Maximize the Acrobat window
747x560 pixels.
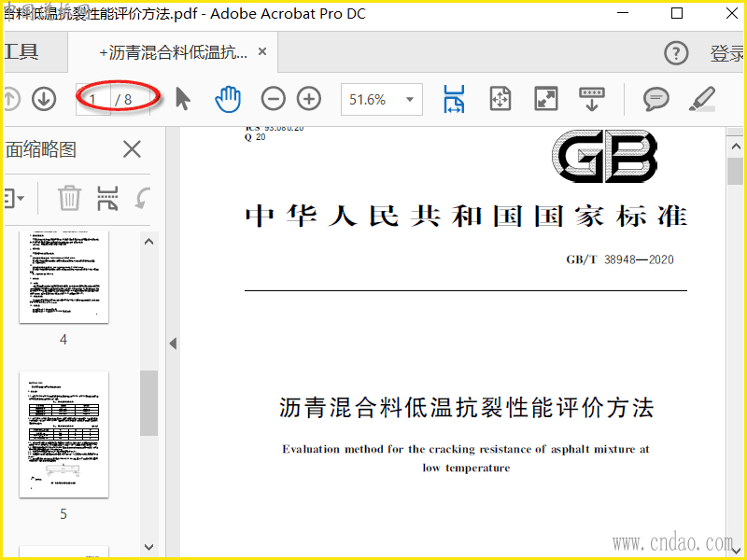tap(676, 13)
